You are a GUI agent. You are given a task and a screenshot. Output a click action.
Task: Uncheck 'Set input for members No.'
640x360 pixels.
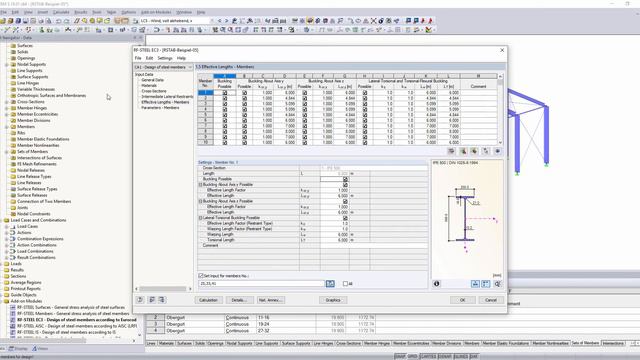pyautogui.click(x=201, y=276)
